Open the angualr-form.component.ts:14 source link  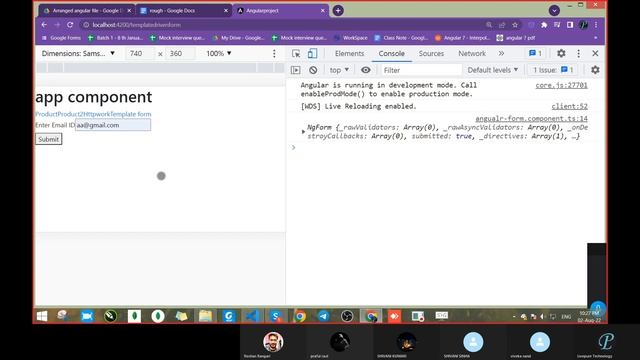pyautogui.click(x=531, y=119)
